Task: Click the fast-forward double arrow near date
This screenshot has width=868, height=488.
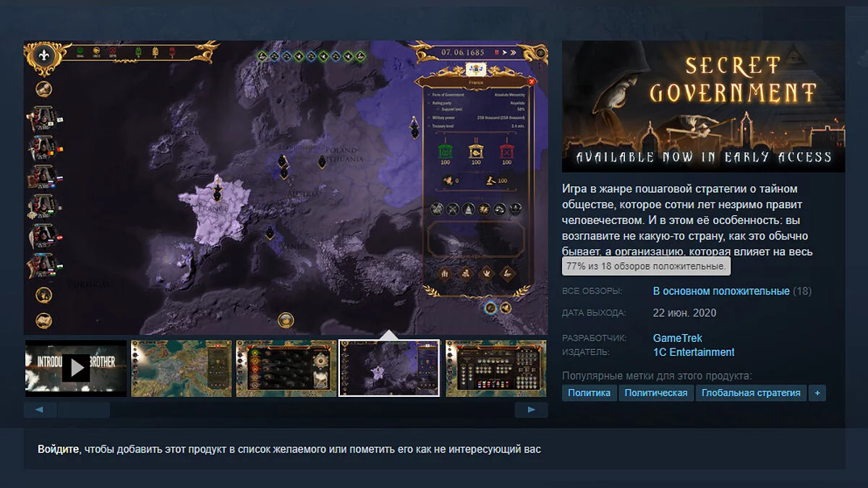Action: 513,52
